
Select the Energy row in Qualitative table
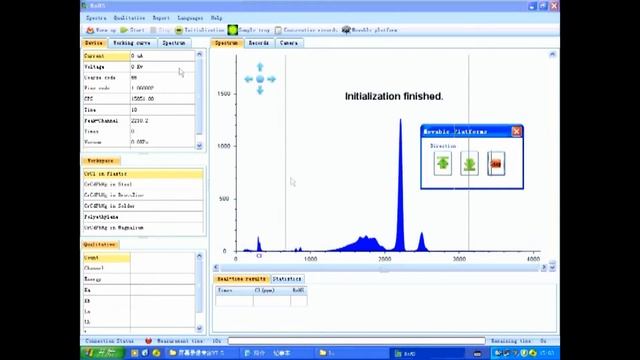tap(139, 279)
